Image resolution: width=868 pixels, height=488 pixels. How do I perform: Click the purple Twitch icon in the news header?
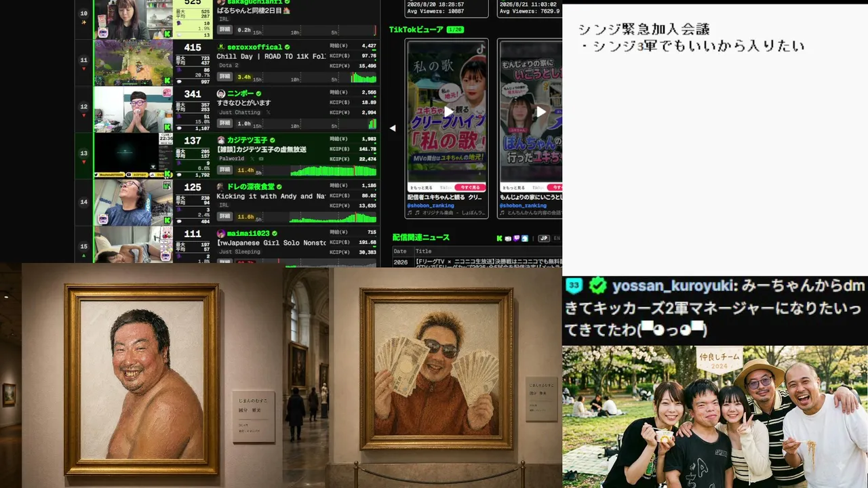(x=517, y=239)
